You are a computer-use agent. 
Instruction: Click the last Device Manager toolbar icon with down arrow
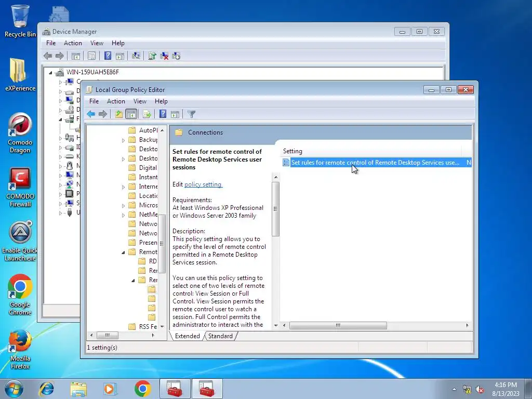click(176, 56)
